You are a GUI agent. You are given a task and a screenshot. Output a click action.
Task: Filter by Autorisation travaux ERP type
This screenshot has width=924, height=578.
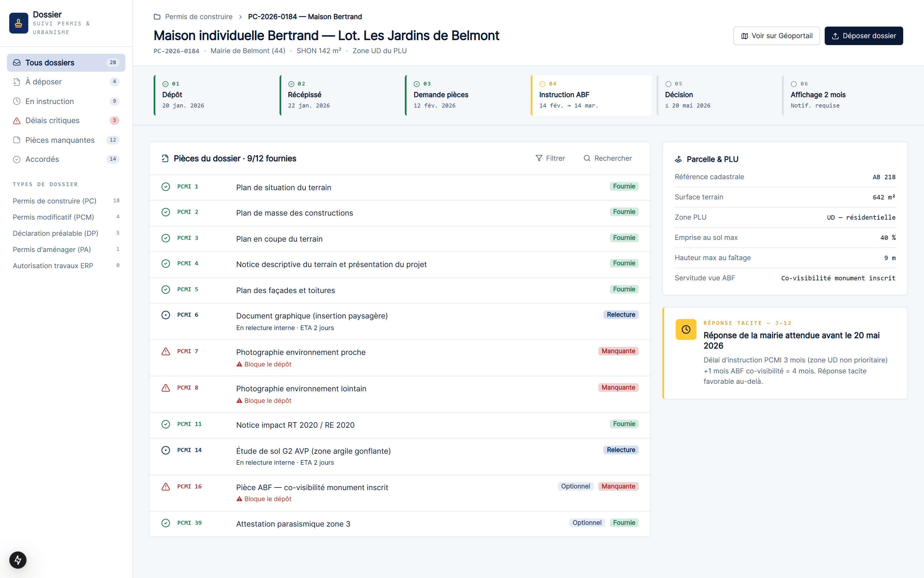click(x=66, y=266)
